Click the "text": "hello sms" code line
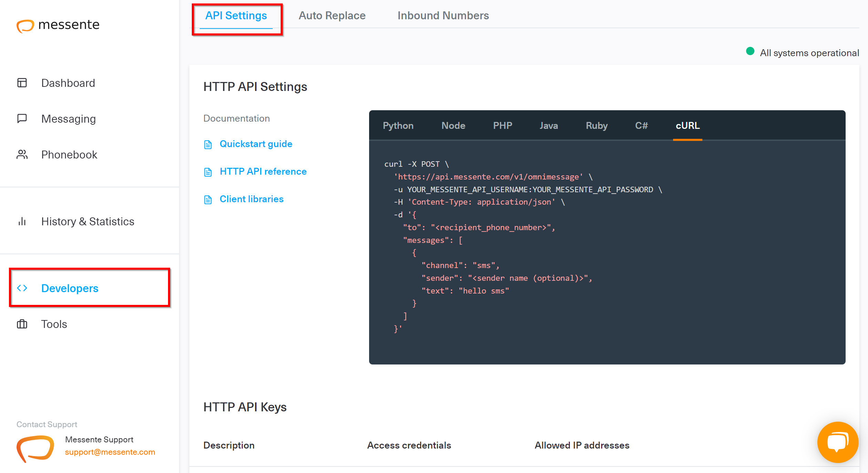Screen dimensions: 868x473 pyautogui.click(x=465, y=291)
